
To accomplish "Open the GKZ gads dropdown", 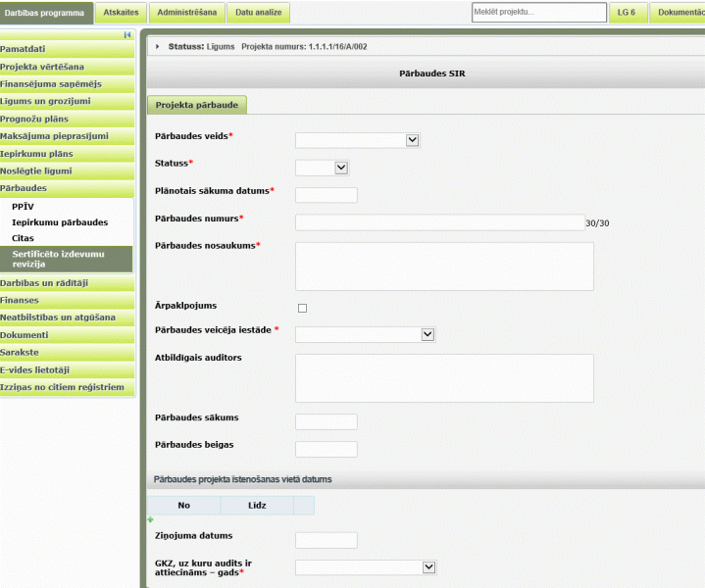I will click(x=428, y=566).
